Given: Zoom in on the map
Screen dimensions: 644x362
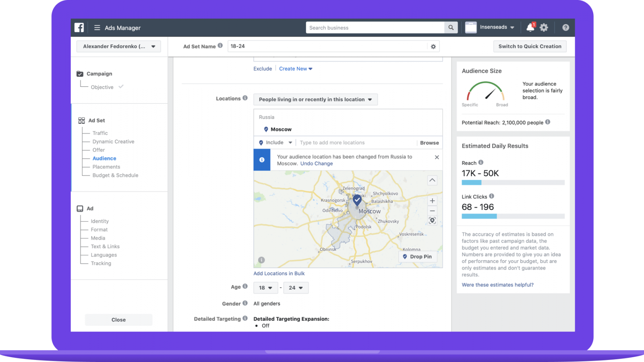Looking at the screenshot, I should 432,201.
